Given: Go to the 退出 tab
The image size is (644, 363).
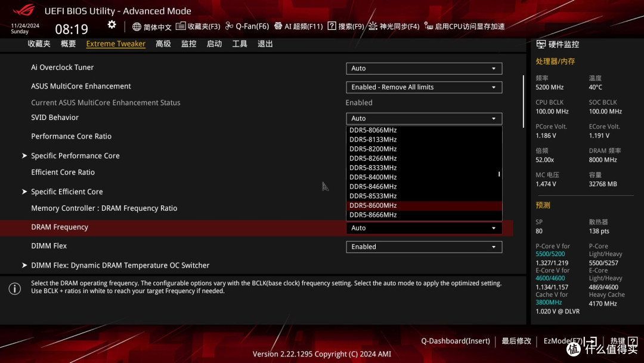Looking at the screenshot, I should click(x=265, y=44).
